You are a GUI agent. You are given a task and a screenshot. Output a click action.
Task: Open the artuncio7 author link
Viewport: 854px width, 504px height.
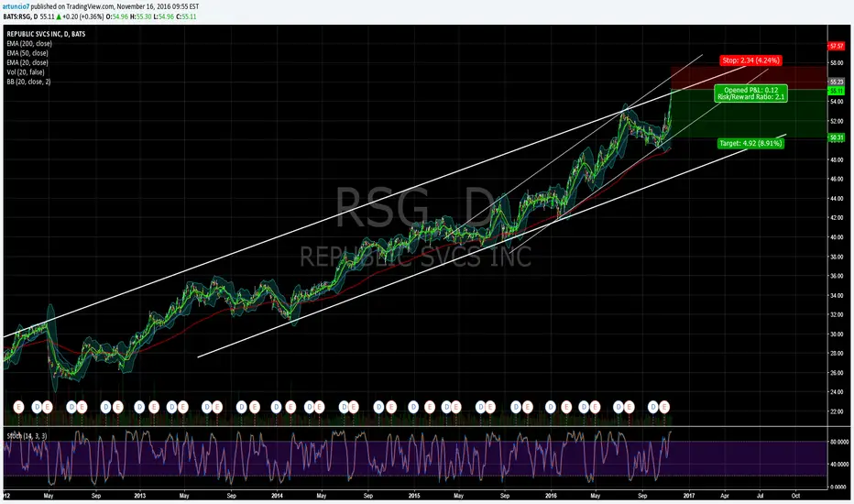pos(16,6)
